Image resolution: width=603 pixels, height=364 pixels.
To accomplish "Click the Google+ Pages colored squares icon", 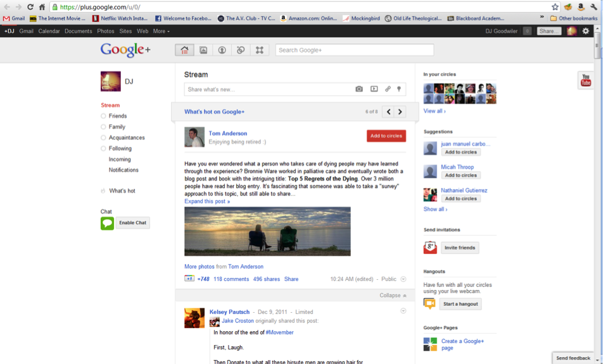I will click(x=430, y=344).
